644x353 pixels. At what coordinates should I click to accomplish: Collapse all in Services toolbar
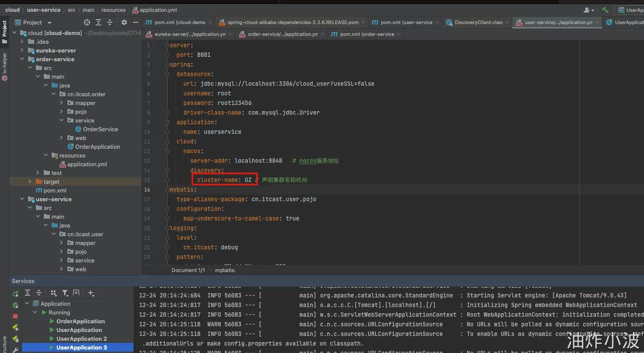point(39,293)
